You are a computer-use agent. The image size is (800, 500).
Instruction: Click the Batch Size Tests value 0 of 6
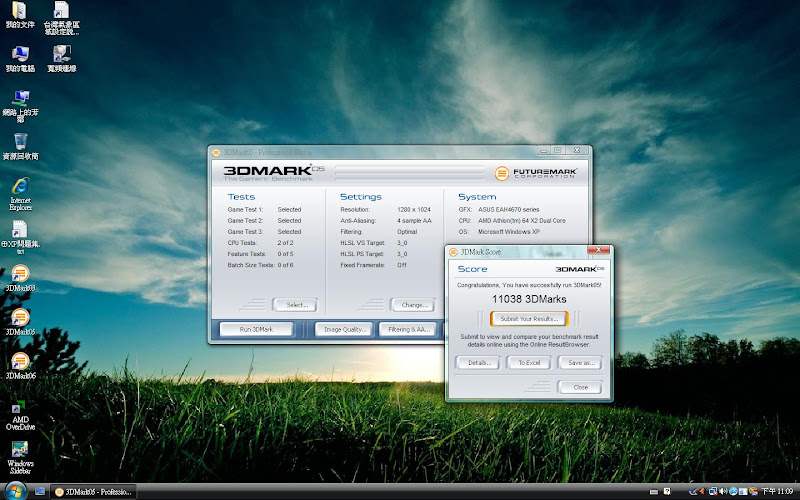point(285,265)
